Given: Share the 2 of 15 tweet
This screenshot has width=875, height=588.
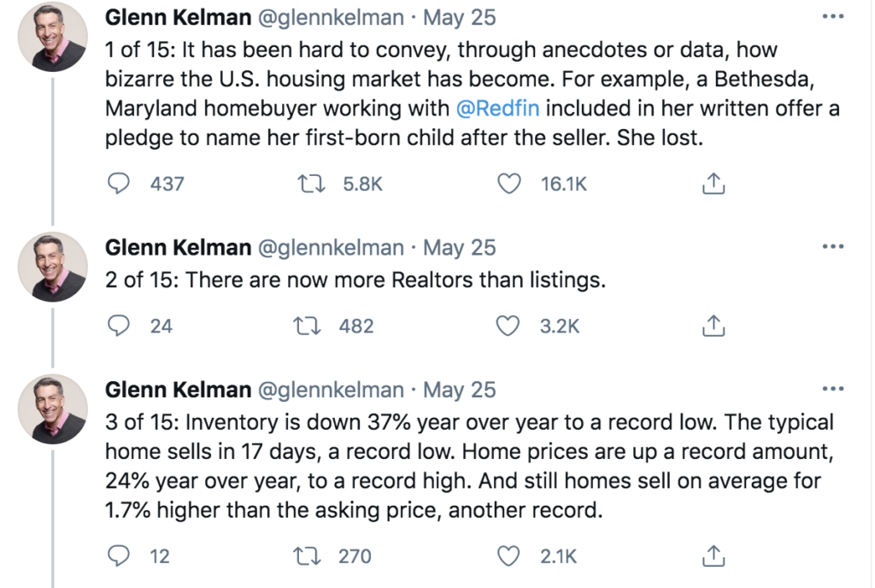Looking at the screenshot, I should [x=714, y=326].
